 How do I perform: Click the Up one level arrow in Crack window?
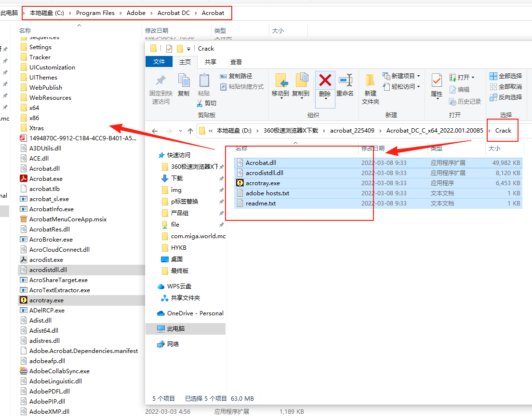tap(190, 131)
